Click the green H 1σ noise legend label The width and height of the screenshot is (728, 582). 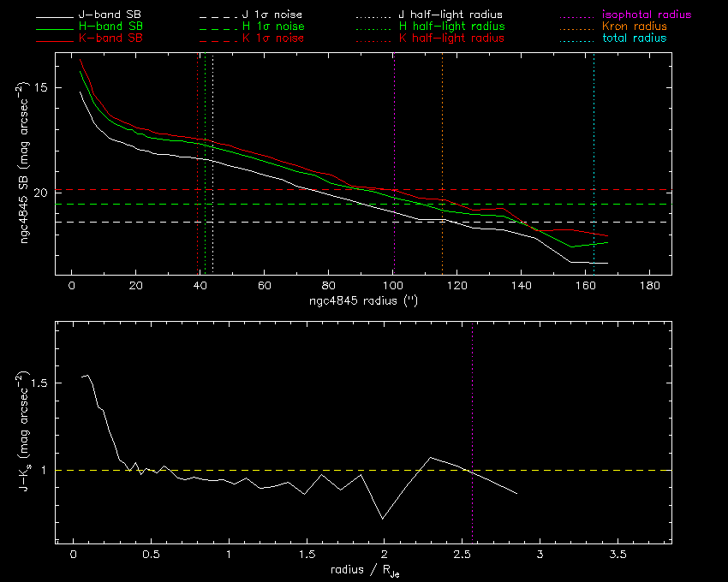coord(271,27)
